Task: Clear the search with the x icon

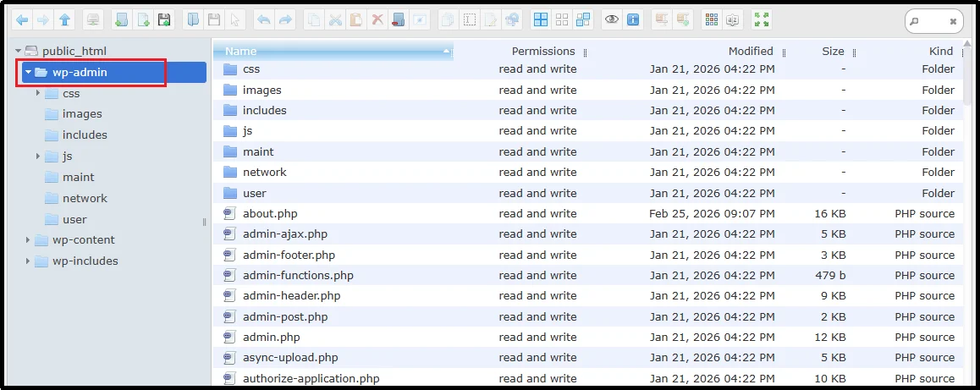Action: point(953,21)
